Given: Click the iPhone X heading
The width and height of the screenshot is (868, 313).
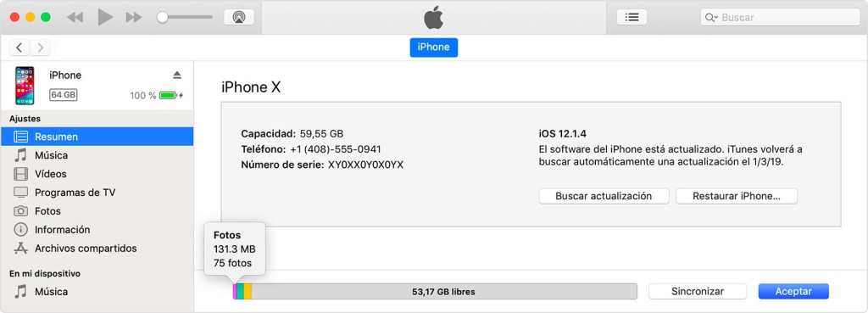Looking at the screenshot, I should tap(251, 87).
